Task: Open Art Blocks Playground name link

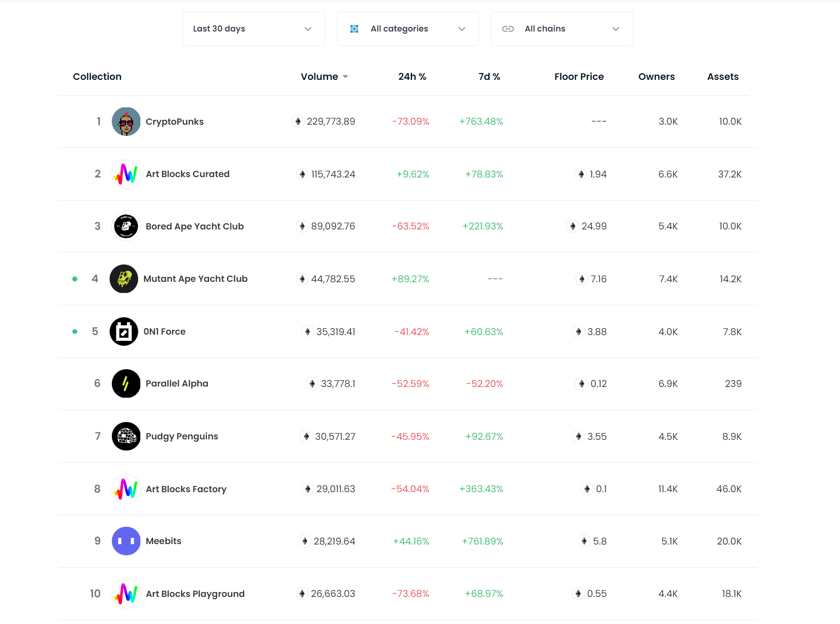Action: click(x=195, y=594)
